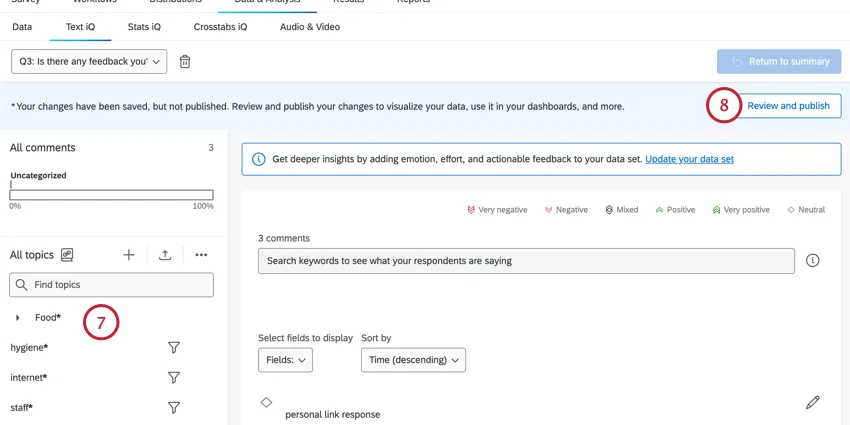The height and width of the screenshot is (425, 850).
Task: Open the Q3 question selector dropdown
Action: pyautogui.click(x=89, y=62)
